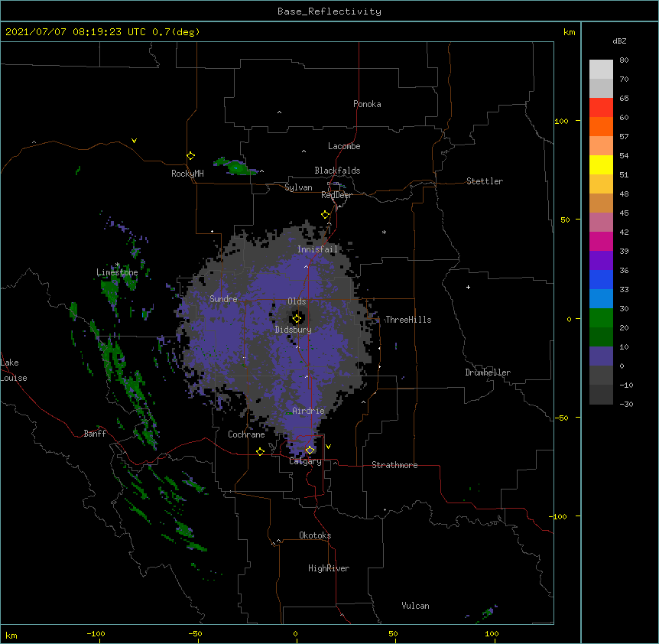
Task: Select the red 60-65 dBZ legend swatch
Action: [601, 108]
